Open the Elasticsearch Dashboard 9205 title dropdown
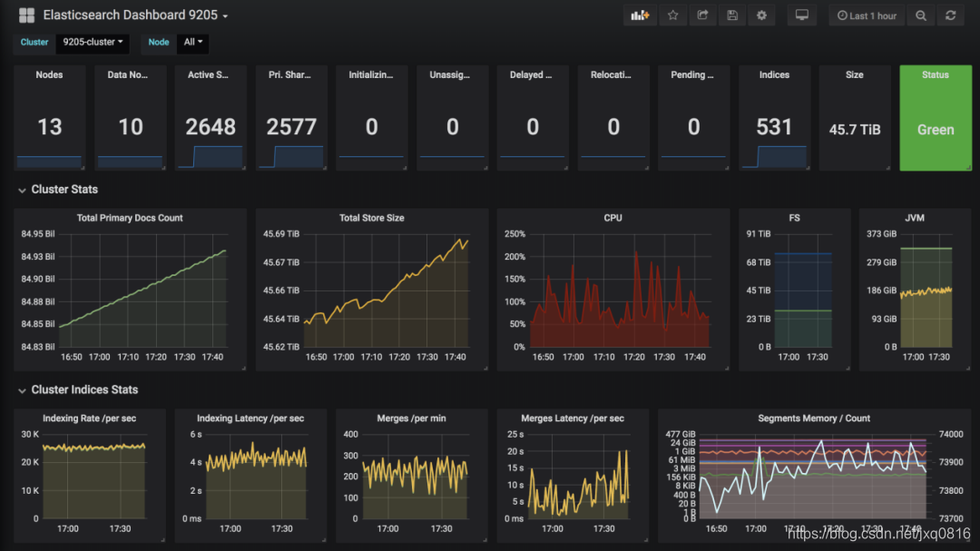The height and width of the screenshot is (551, 980). tap(135, 15)
